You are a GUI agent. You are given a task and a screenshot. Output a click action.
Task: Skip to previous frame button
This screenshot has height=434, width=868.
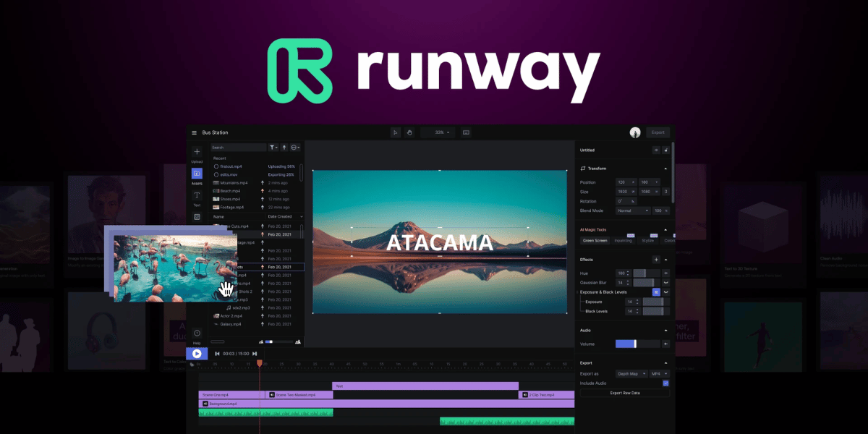pyautogui.click(x=217, y=354)
